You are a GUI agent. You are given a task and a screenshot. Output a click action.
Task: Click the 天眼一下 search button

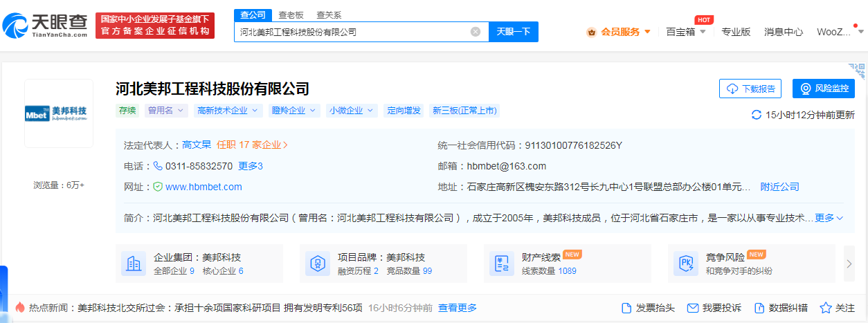pyautogui.click(x=514, y=32)
